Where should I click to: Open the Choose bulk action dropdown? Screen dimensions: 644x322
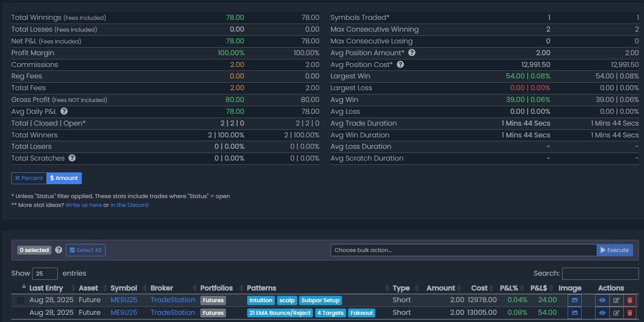click(x=463, y=250)
